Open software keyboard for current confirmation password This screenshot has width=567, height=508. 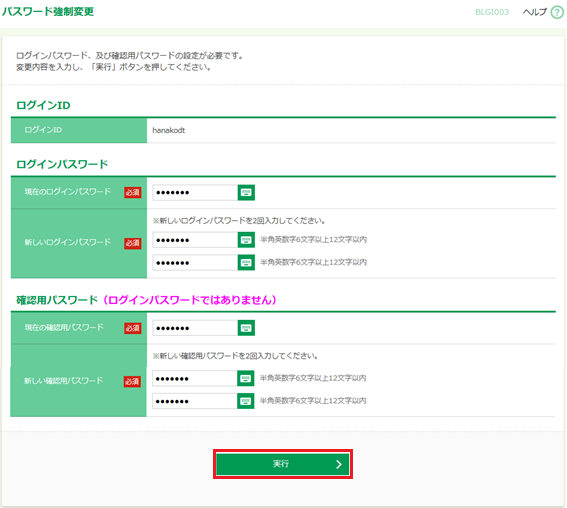(x=246, y=328)
